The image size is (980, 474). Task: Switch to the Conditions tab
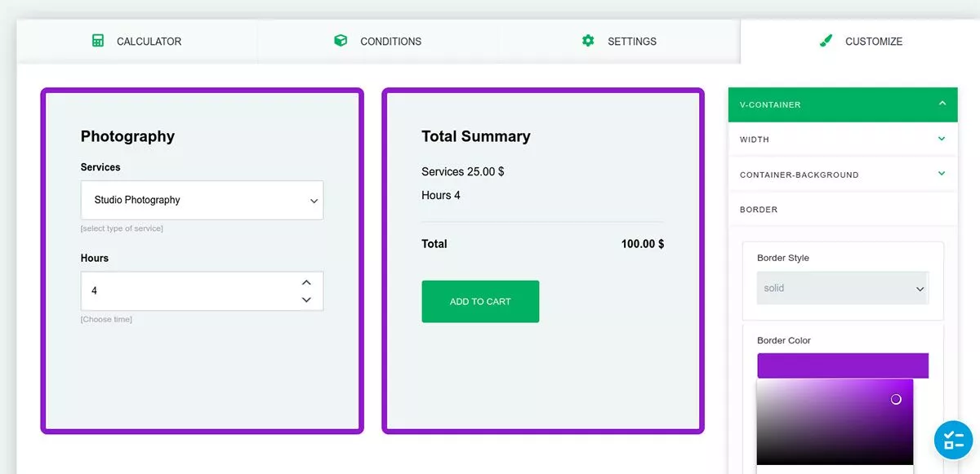[x=378, y=41]
